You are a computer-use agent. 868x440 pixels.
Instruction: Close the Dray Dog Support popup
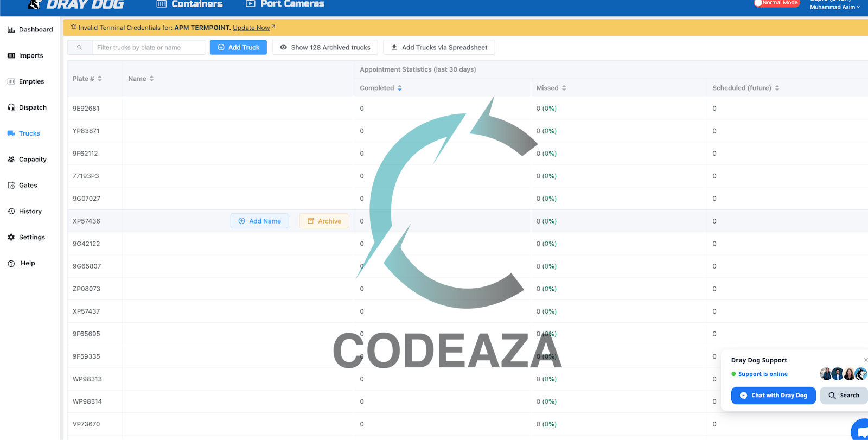(865, 360)
